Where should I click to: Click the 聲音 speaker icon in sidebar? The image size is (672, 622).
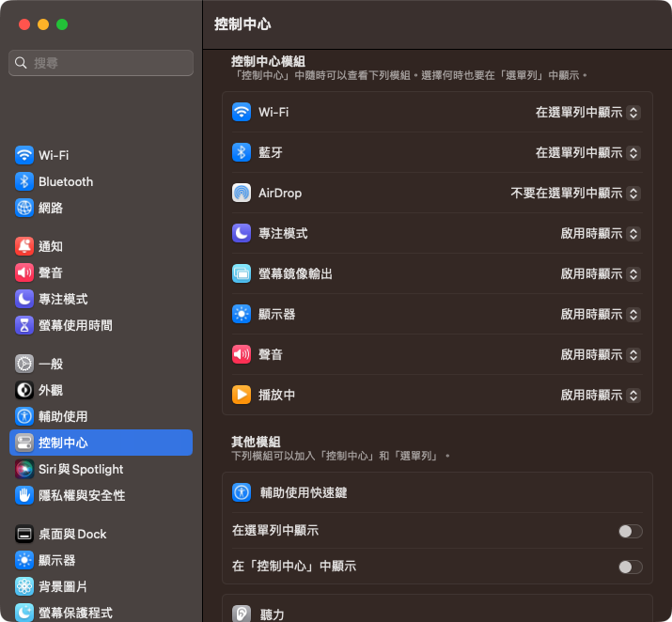[24, 272]
